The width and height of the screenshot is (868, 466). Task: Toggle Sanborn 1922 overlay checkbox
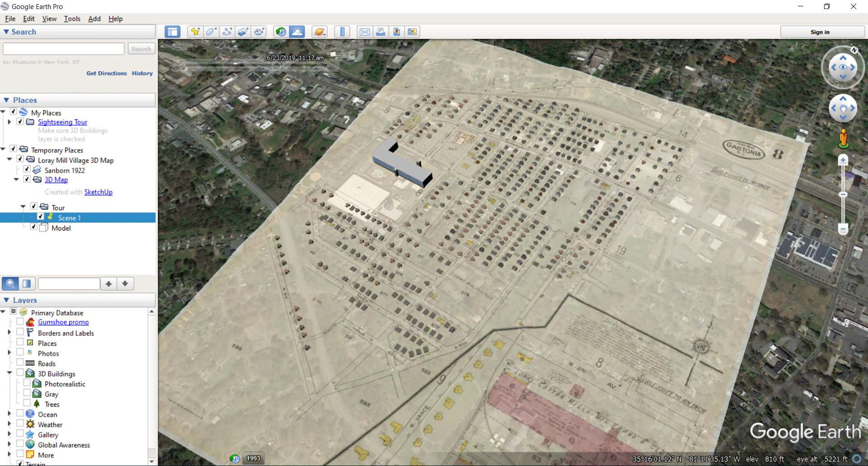(x=27, y=169)
